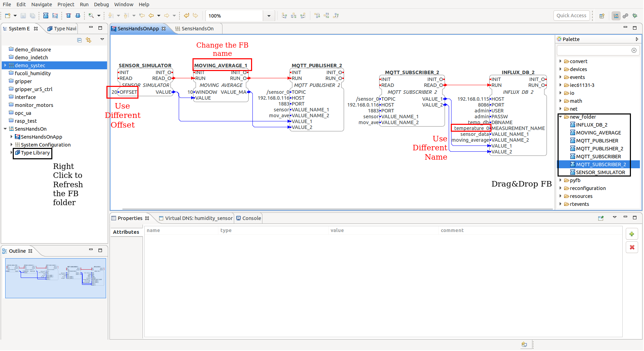Clear the Palette search field
The image size is (644, 351).
(x=634, y=50)
